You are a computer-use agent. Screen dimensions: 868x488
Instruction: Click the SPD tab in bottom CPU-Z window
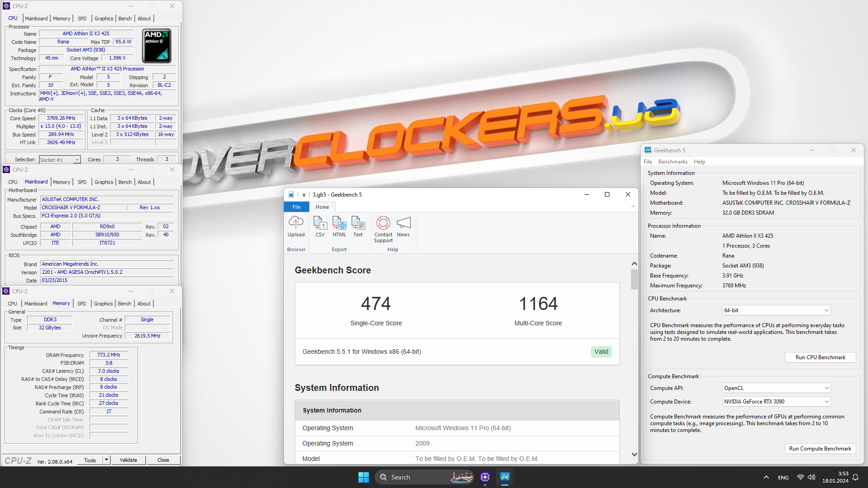tap(81, 304)
